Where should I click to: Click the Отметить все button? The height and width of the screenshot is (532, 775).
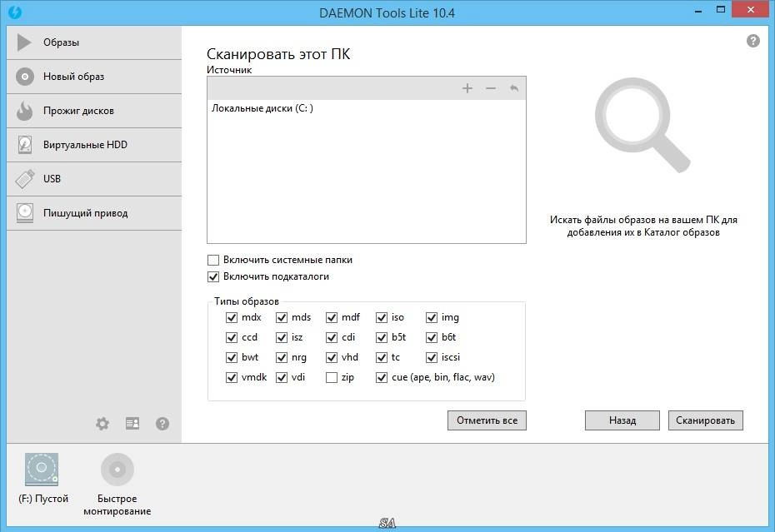tap(487, 420)
